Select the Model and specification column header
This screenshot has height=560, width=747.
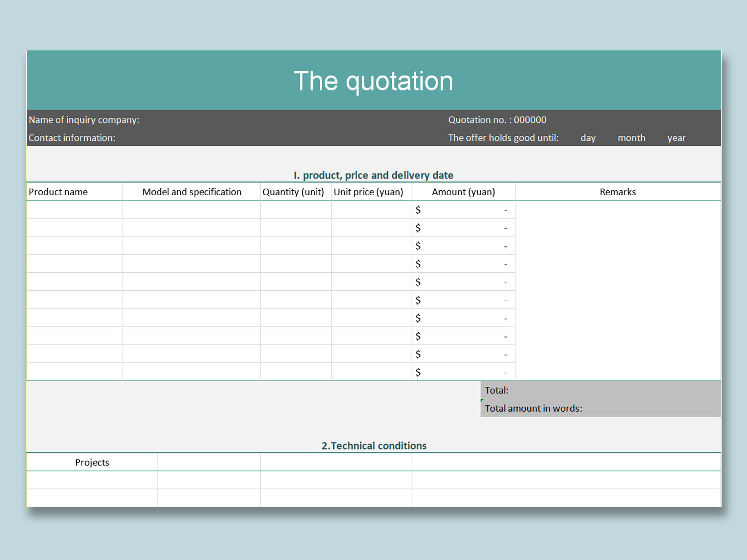(x=192, y=192)
